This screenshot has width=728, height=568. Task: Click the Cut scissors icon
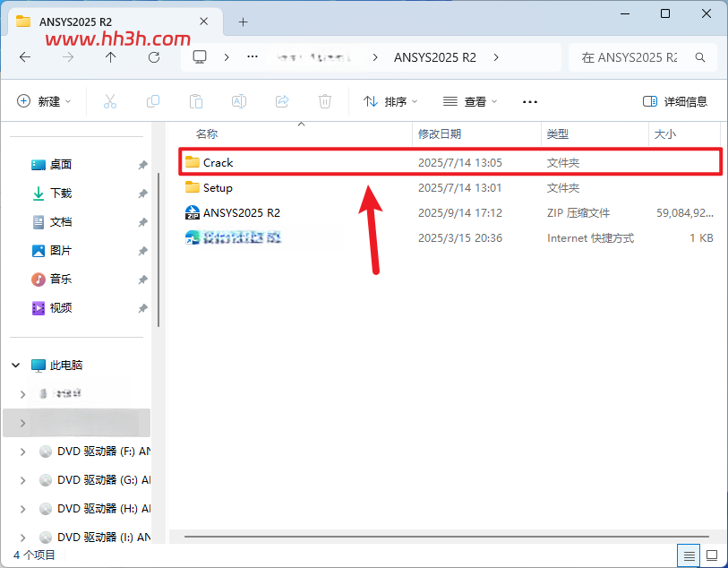(x=110, y=101)
